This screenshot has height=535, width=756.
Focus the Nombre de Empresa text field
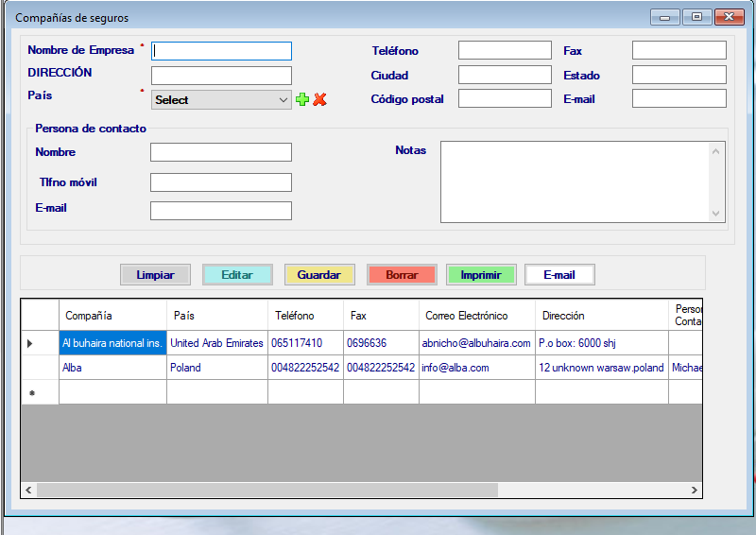(x=221, y=51)
